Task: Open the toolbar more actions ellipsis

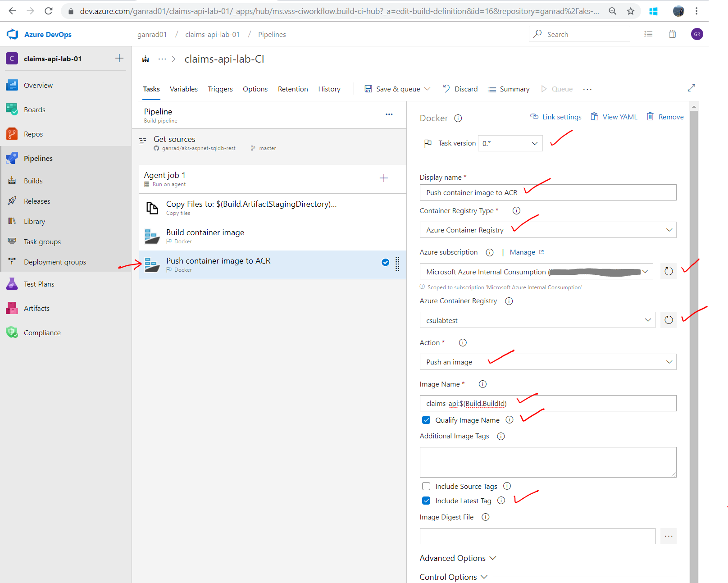Action: click(x=587, y=89)
